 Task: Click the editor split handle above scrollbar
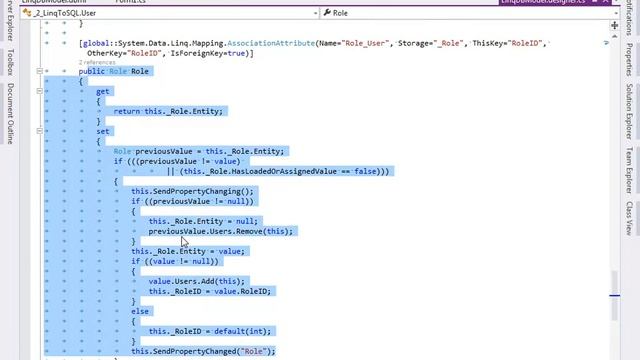tap(614, 26)
